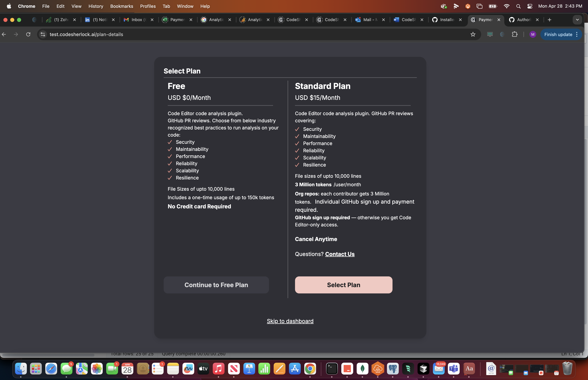588x380 pixels.
Task: Open the Bookmarks menu in the menu bar
Action: click(122, 6)
